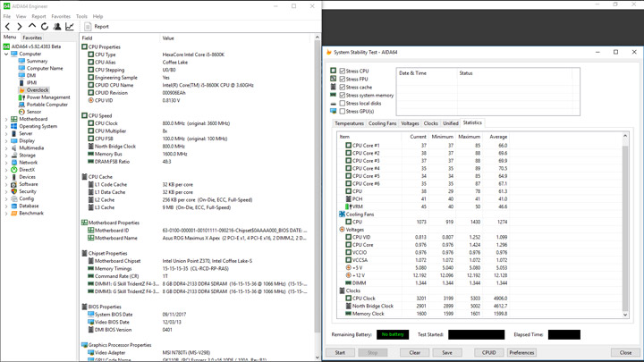Uncheck the Stress CPU checkbox

[x=343, y=71]
